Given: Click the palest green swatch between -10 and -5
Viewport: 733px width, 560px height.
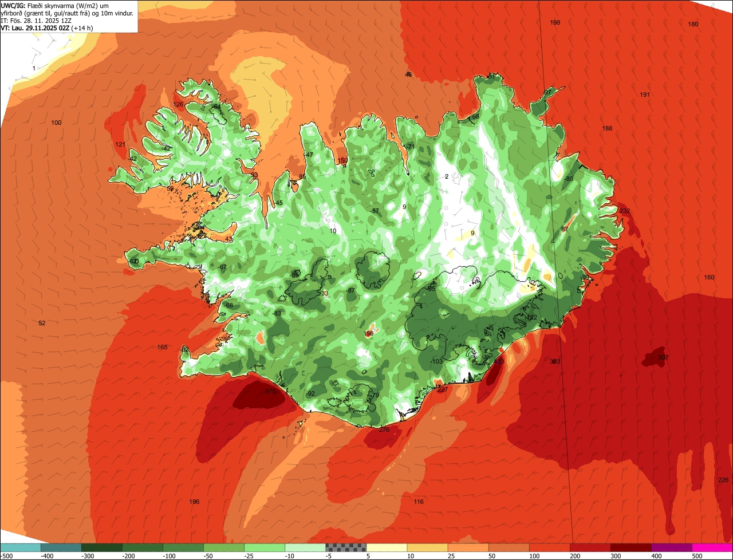Looking at the screenshot, I should tap(305, 547).
